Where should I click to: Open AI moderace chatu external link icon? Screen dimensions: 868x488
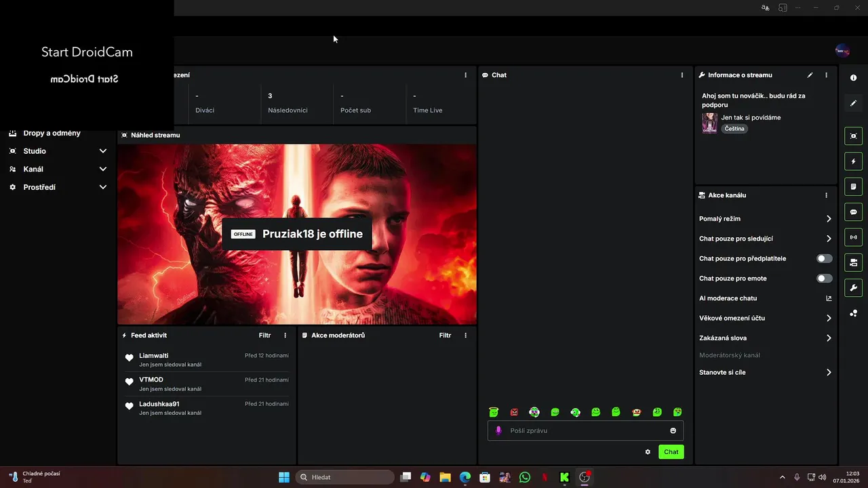click(829, 298)
